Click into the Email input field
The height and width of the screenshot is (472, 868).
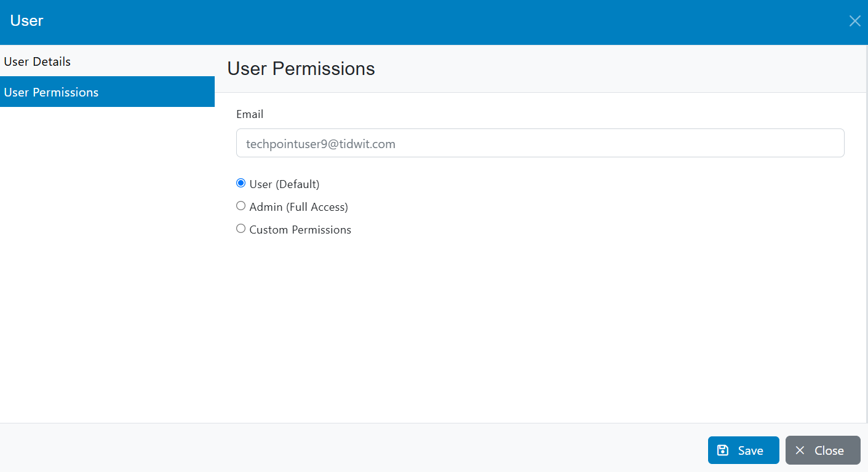540,143
